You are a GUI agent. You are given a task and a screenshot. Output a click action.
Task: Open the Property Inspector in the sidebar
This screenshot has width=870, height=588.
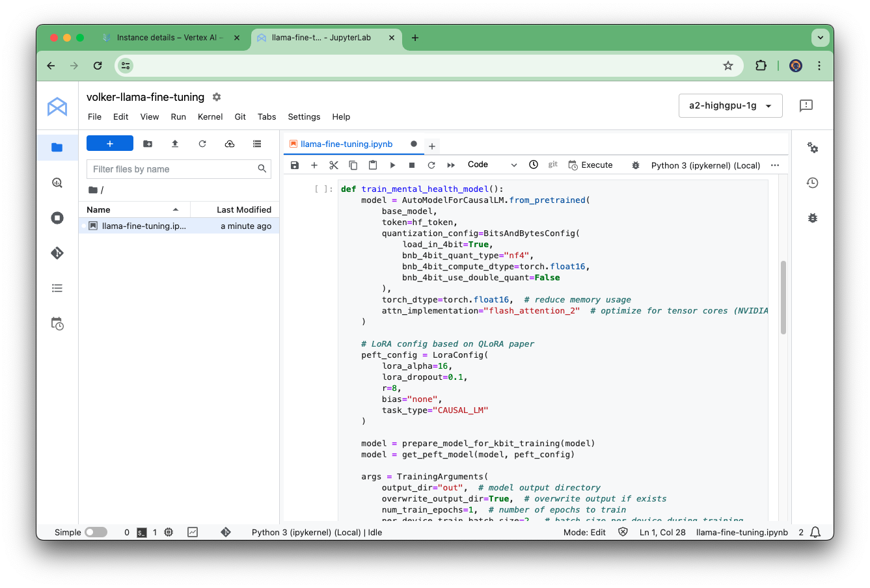coord(812,148)
